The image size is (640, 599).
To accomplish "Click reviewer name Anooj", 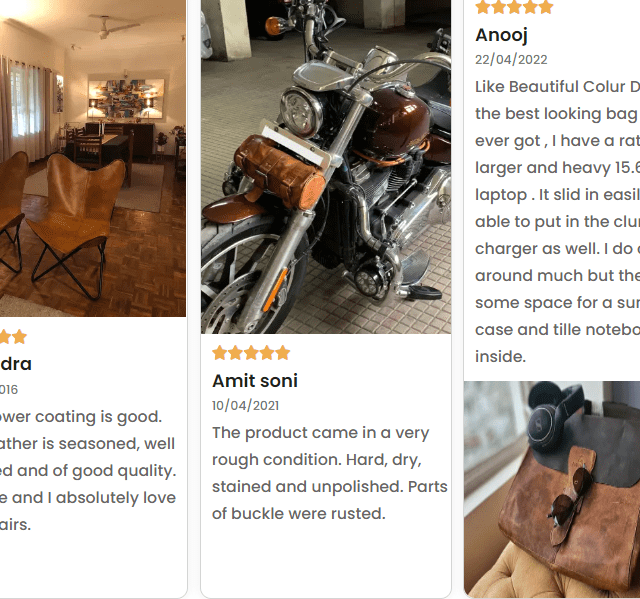I will coord(501,35).
